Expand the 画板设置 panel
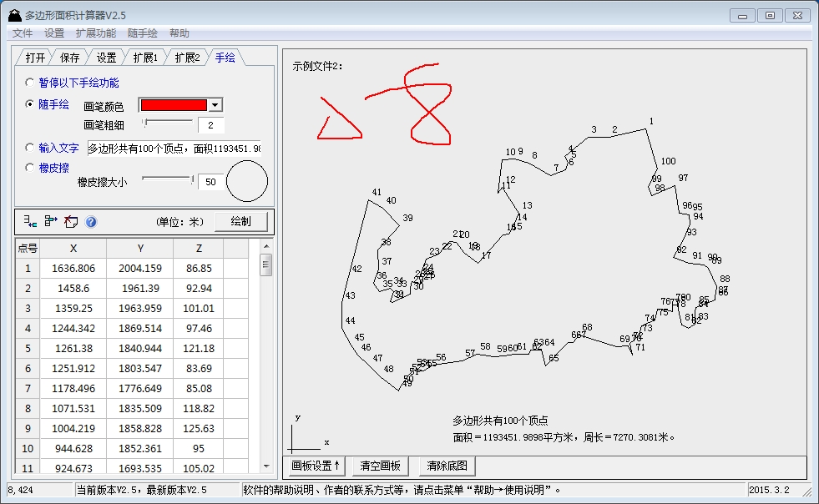Screen dimensions: 819x504 click(316, 466)
